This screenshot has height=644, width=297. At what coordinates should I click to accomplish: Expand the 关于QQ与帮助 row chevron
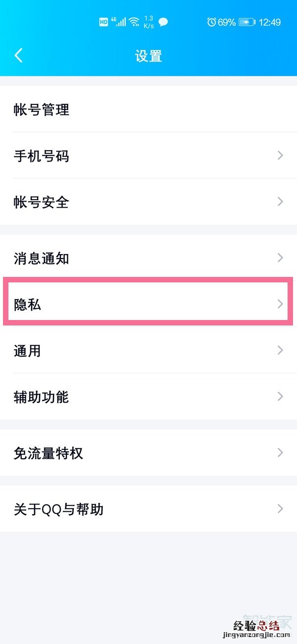pyautogui.click(x=280, y=509)
